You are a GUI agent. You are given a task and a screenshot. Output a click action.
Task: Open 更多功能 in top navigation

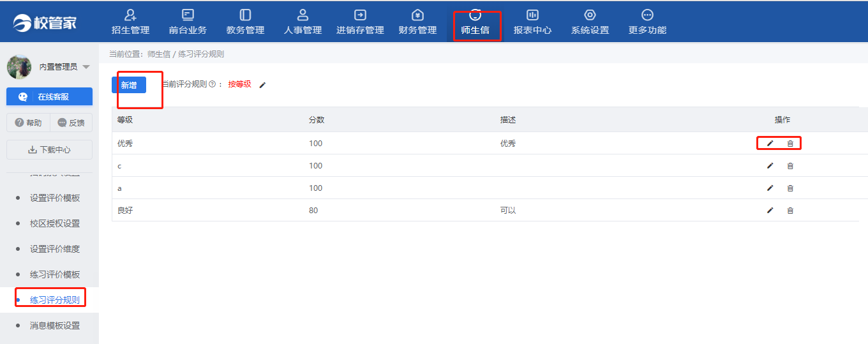pyautogui.click(x=647, y=22)
